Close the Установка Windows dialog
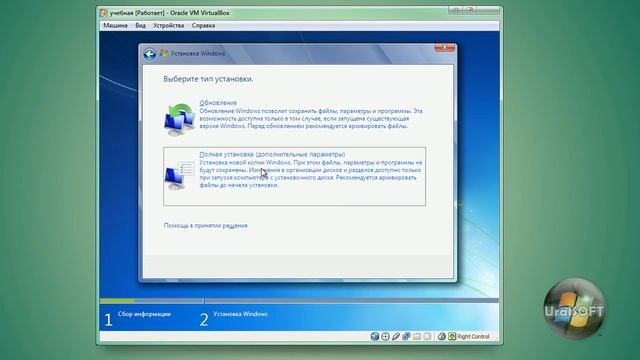Viewport: 640px width, 360px height. pyautogui.click(x=444, y=47)
